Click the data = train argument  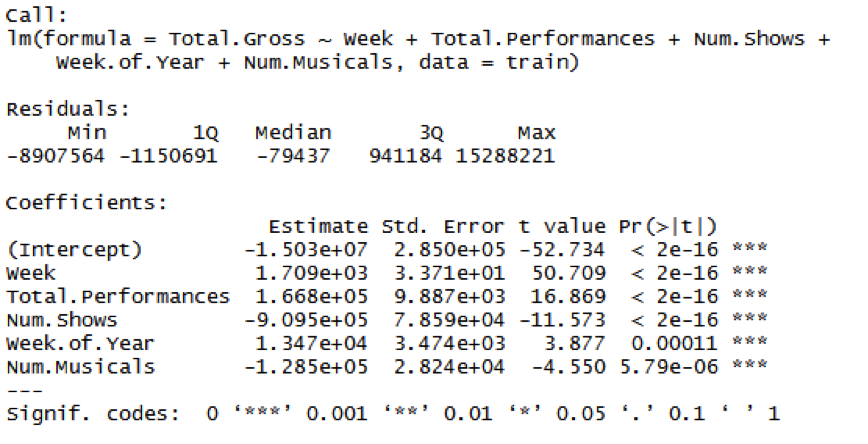click(x=499, y=62)
